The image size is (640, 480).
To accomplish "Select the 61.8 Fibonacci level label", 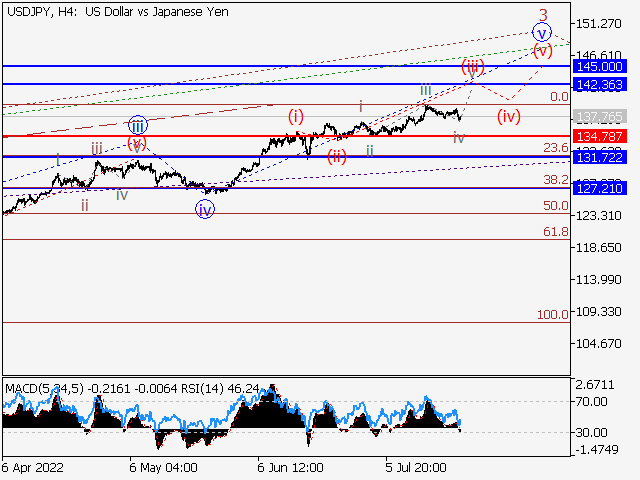I will [x=556, y=232].
